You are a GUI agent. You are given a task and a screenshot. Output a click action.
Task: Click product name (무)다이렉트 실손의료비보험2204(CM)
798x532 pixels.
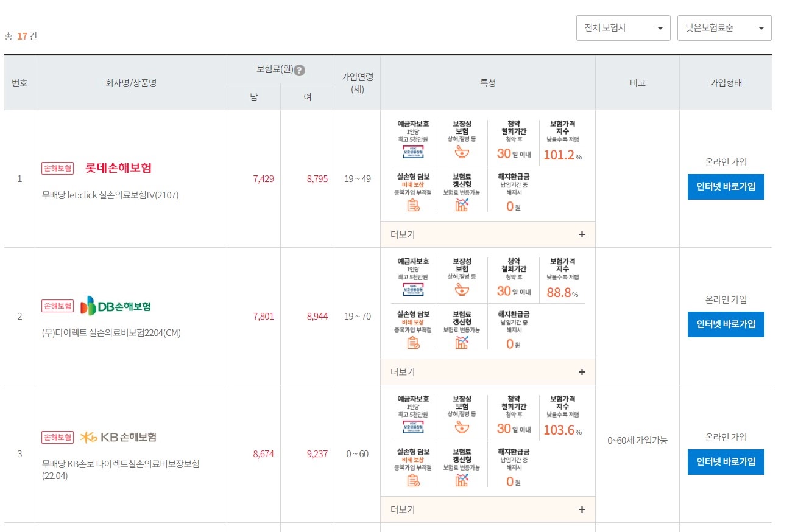[111, 333]
